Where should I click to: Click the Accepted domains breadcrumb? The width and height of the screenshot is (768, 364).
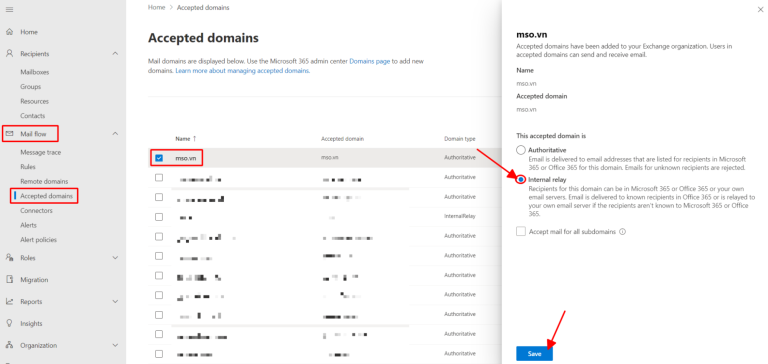tap(203, 8)
